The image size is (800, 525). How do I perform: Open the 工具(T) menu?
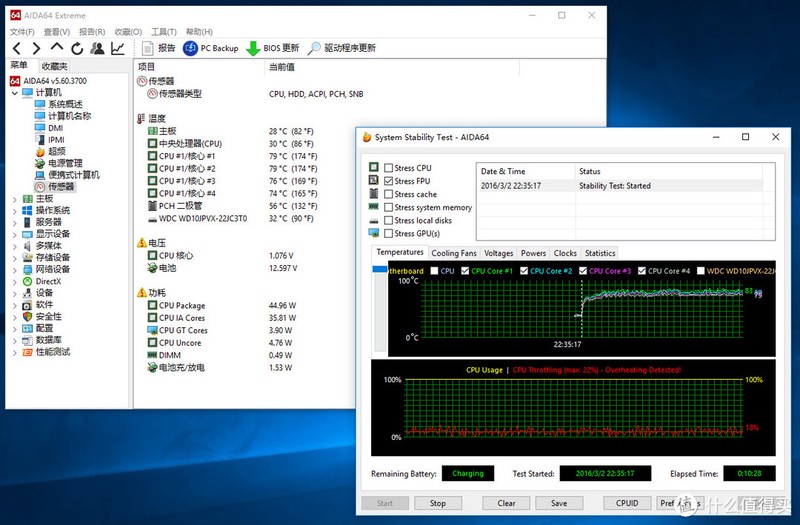[x=164, y=32]
